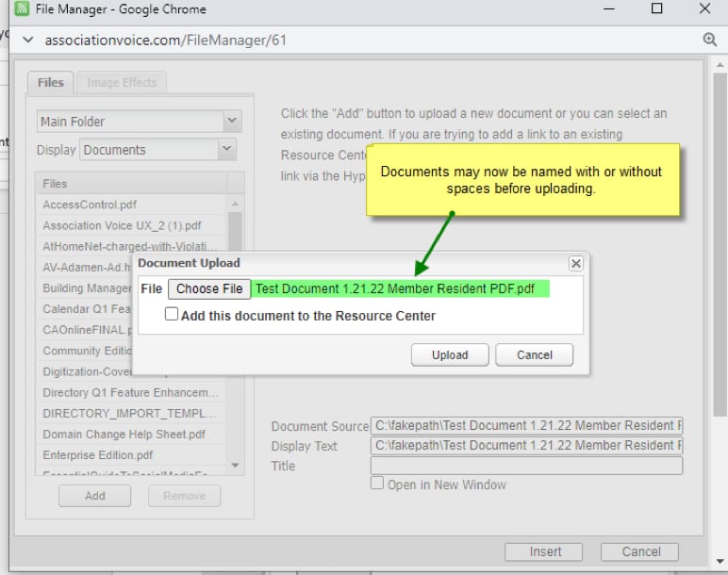Viewport: 728px width, 575px height.
Task: Click the Choose File button
Action: click(x=209, y=288)
